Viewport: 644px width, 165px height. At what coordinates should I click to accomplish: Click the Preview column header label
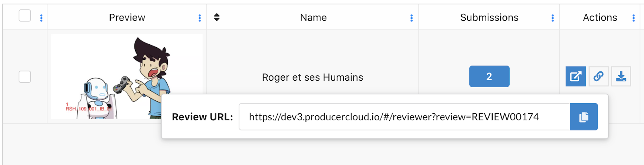(x=127, y=17)
